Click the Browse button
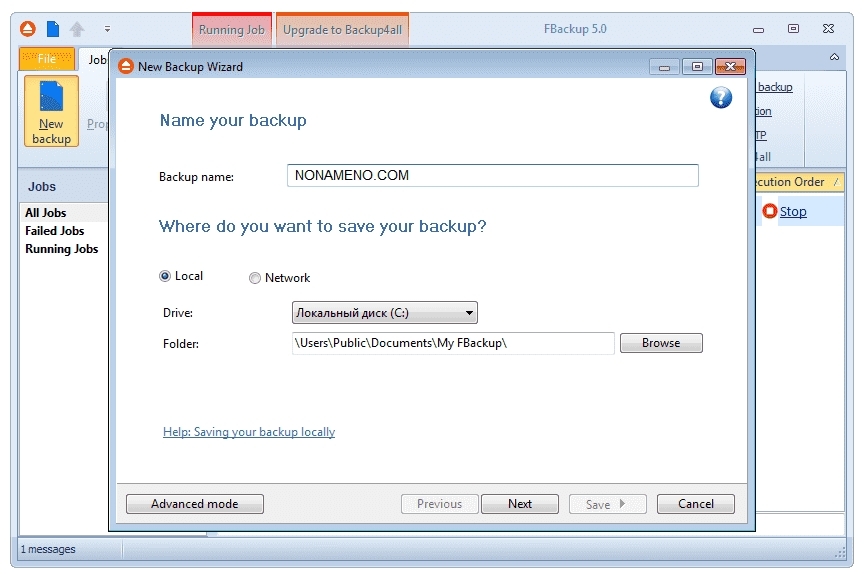Viewport: 865px width, 574px height. coord(661,343)
